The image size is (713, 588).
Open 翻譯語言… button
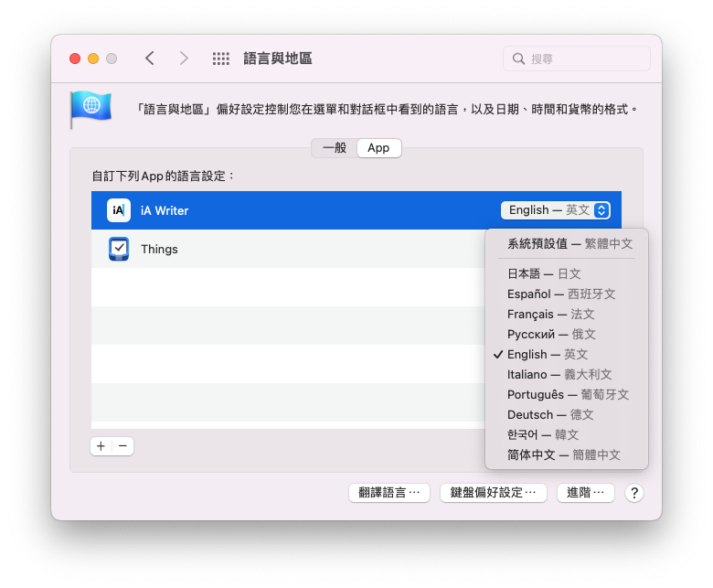pyautogui.click(x=389, y=493)
